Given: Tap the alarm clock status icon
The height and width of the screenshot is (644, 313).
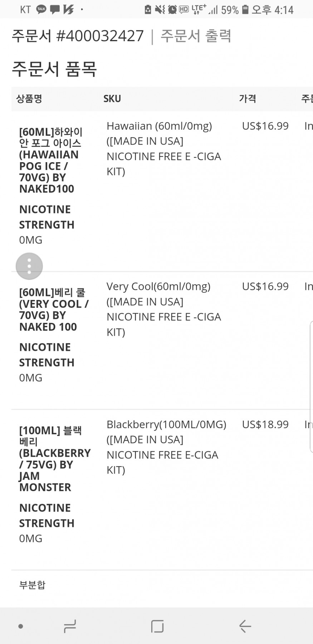Looking at the screenshot, I should [x=172, y=10].
